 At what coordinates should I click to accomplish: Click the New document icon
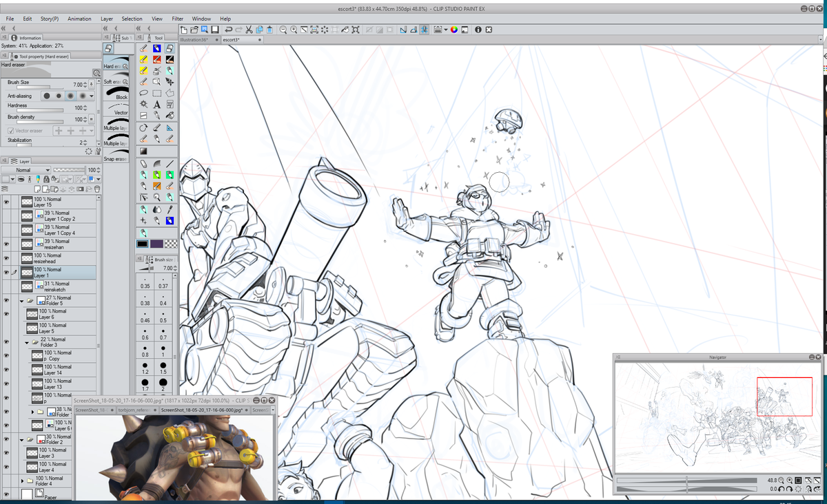pyautogui.click(x=184, y=30)
